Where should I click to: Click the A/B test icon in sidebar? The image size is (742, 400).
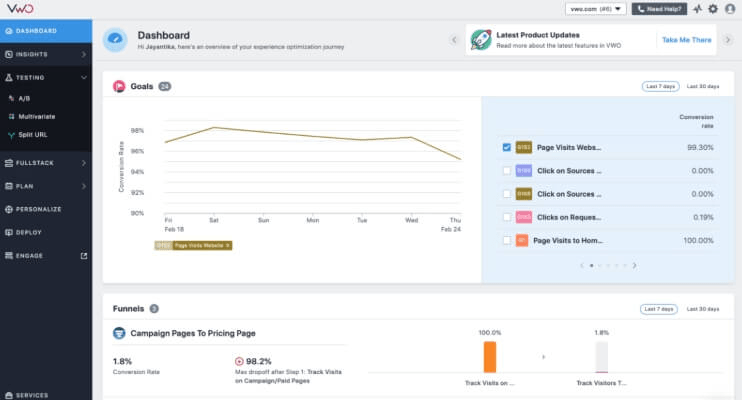pyautogui.click(x=11, y=98)
